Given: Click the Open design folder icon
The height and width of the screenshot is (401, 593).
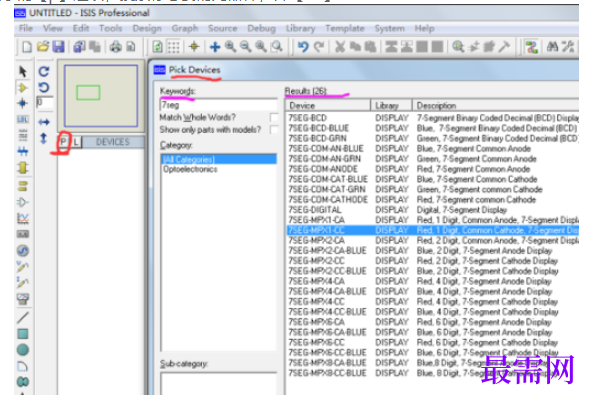Looking at the screenshot, I should [43, 47].
